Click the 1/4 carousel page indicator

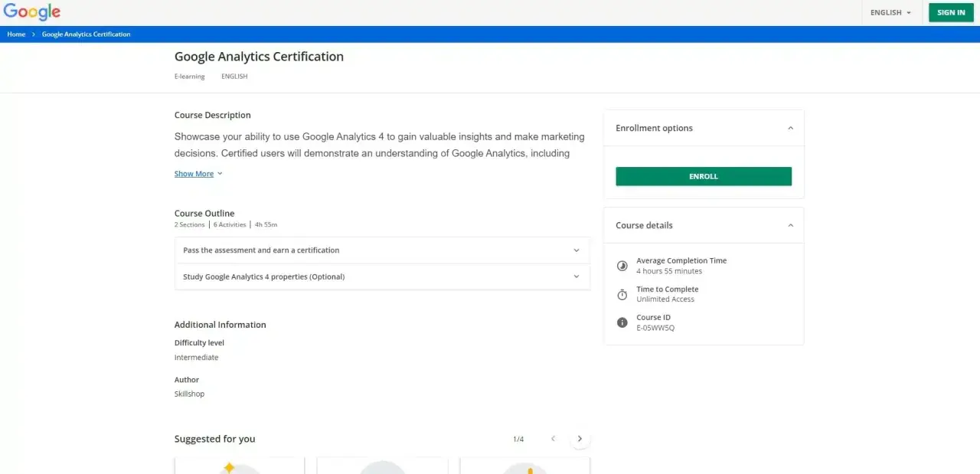click(x=518, y=440)
